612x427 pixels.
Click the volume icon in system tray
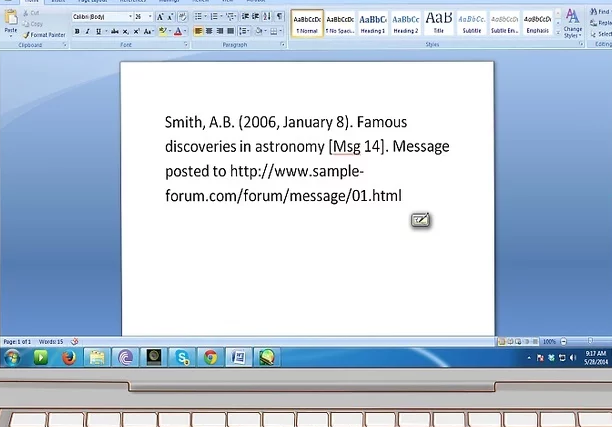pyautogui.click(x=573, y=358)
